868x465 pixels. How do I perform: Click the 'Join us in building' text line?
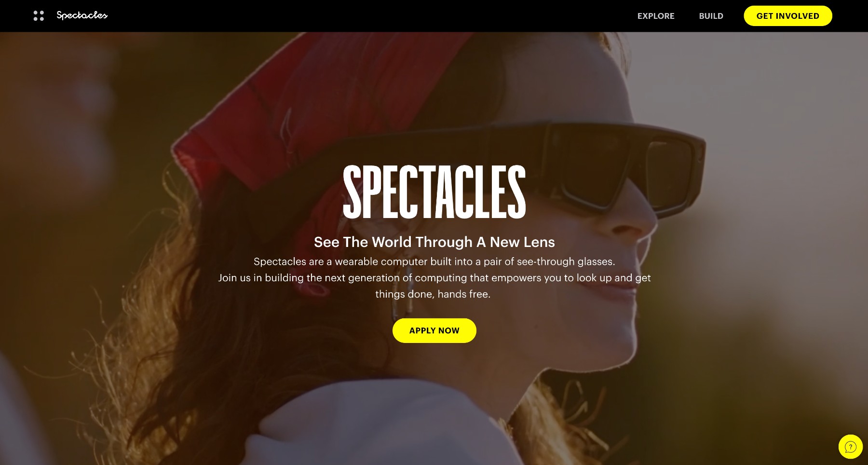[434, 278]
